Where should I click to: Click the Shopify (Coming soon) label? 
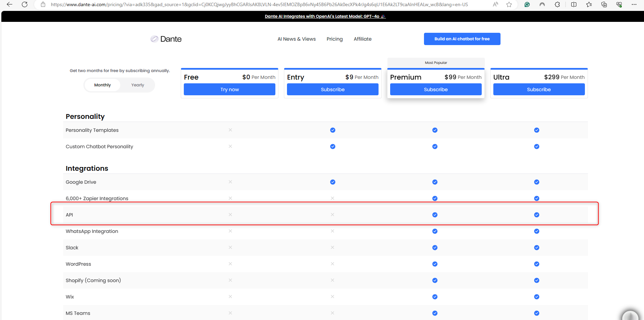[x=93, y=280]
